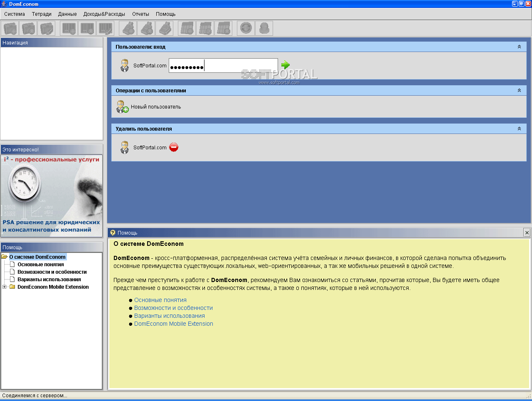The image size is (532, 401).
Task: Click the add table toolbar icon
Action: click(x=187, y=28)
